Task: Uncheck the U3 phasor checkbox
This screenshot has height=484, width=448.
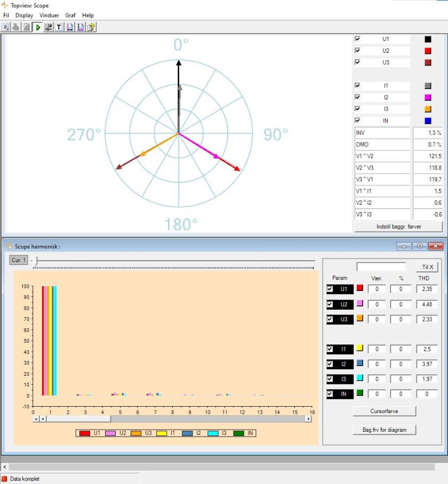Action: click(x=357, y=62)
